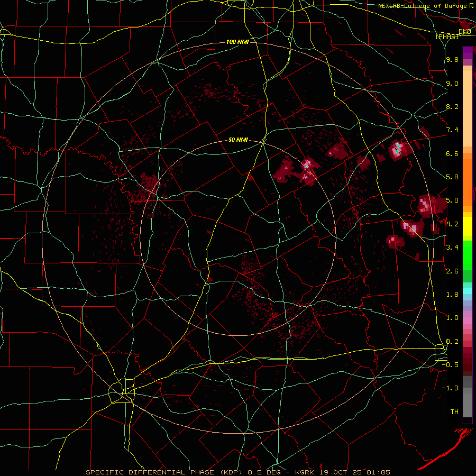This screenshot has width=476, height=476.
Task: Click the 1.8 scale value
Action: (x=452, y=295)
